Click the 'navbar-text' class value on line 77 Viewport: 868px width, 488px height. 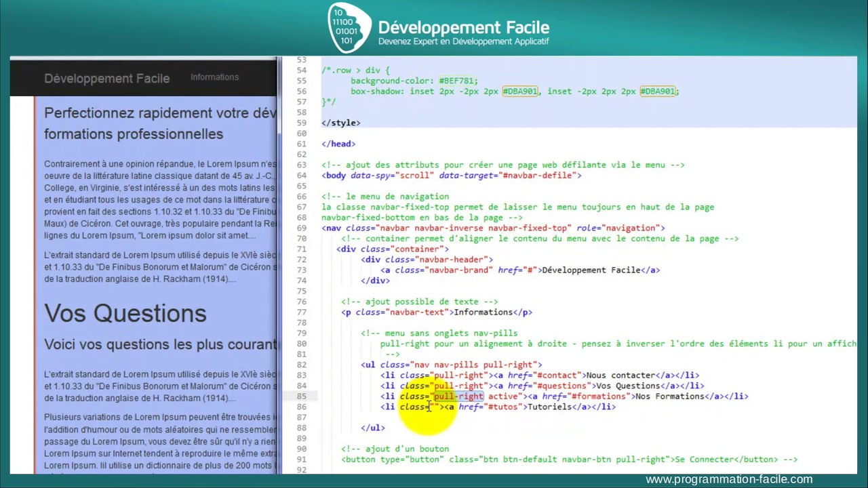[418, 312]
